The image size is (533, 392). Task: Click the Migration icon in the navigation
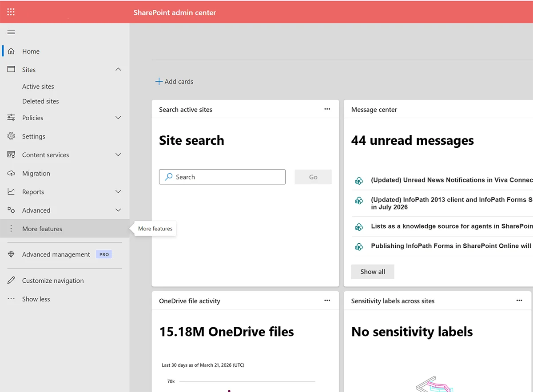coord(11,173)
